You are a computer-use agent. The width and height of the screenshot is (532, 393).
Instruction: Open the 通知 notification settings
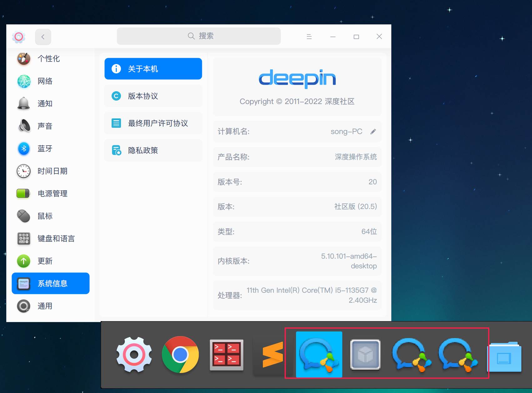click(51, 104)
